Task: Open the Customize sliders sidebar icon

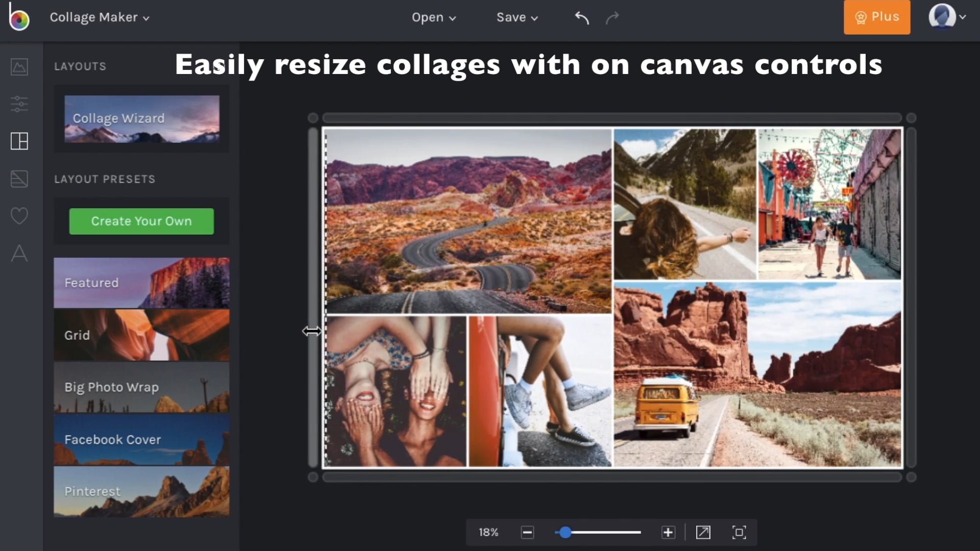Action: pos(19,104)
